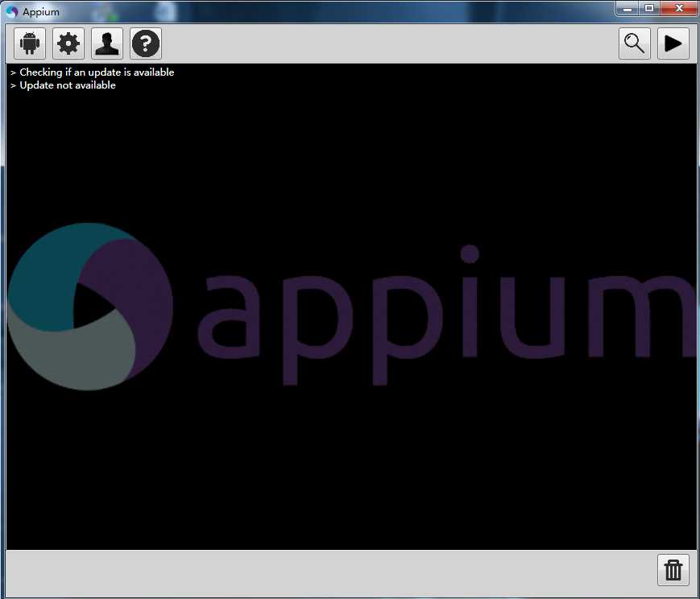Viewport: 700px width, 599px height.
Task: Start Appium server with play button
Action: pyautogui.click(x=673, y=43)
